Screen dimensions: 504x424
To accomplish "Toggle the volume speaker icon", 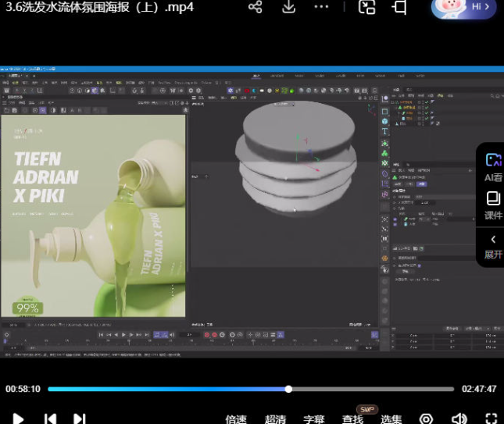I will 459,419.
